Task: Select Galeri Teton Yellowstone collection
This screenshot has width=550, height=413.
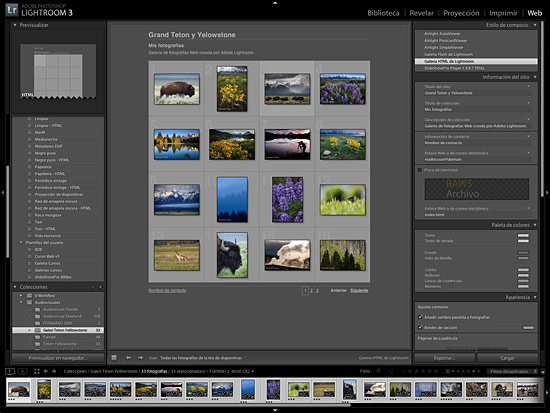Action: pyautogui.click(x=58, y=330)
